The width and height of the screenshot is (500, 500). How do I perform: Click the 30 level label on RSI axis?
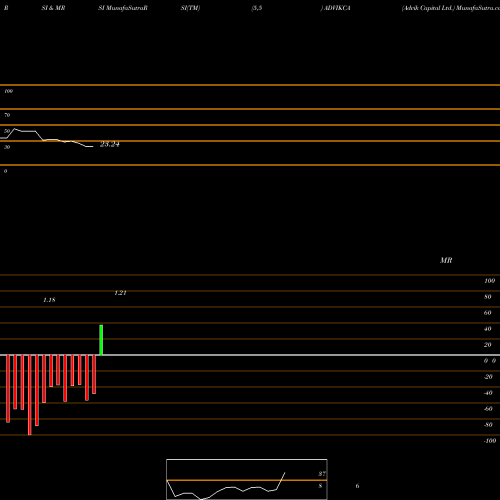point(7,147)
